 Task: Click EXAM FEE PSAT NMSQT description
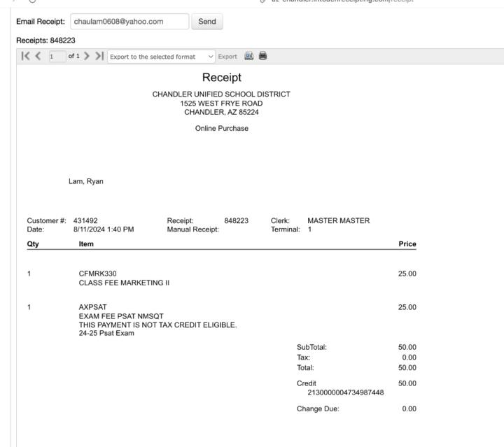[x=121, y=316]
